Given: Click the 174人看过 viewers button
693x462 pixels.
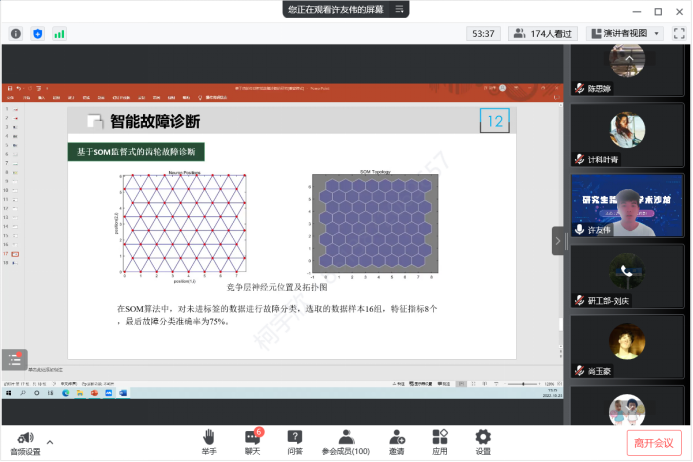Looking at the screenshot, I should [x=544, y=33].
